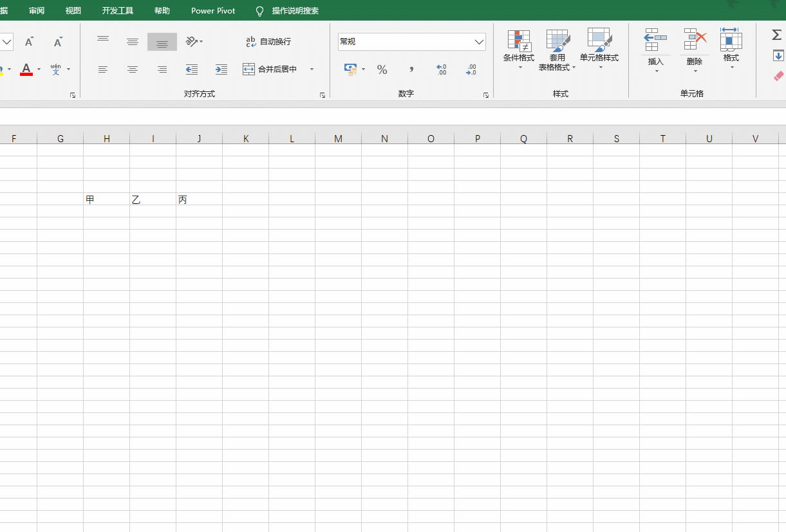Open text orientation options
Screen dimensions: 786x532
coord(194,42)
